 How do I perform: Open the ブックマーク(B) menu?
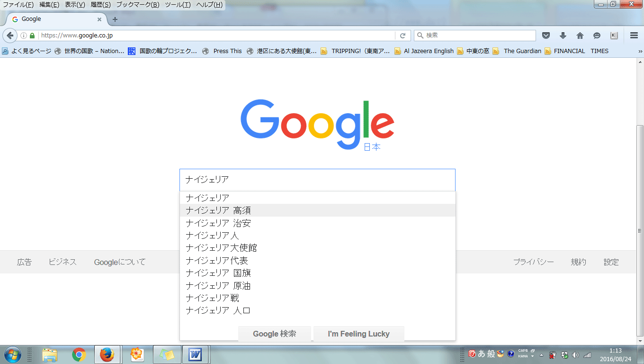pyautogui.click(x=138, y=5)
